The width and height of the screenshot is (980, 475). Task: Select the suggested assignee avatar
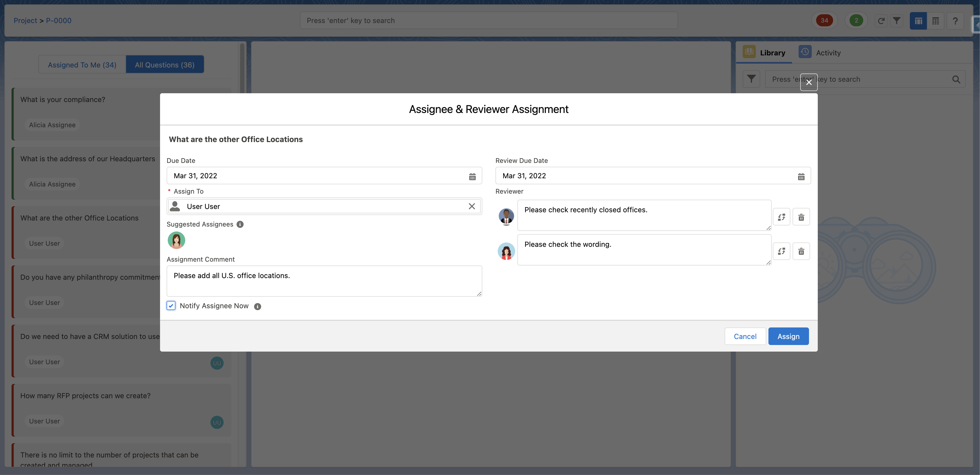(x=176, y=240)
